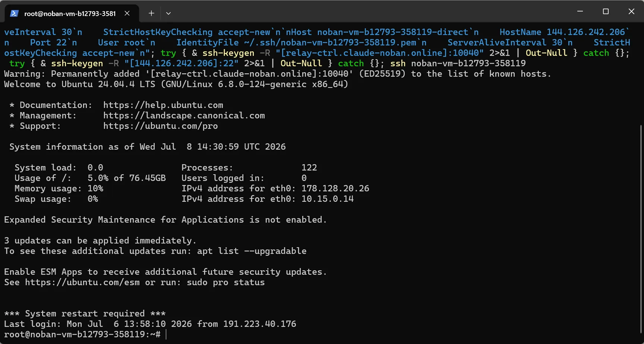Screen dimensions: 644x344
Task: Click the 'System restart required' notice
Action: (85, 314)
